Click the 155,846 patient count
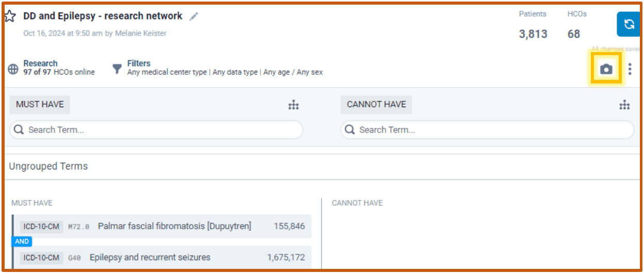644x273 pixels. click(289, 226)
